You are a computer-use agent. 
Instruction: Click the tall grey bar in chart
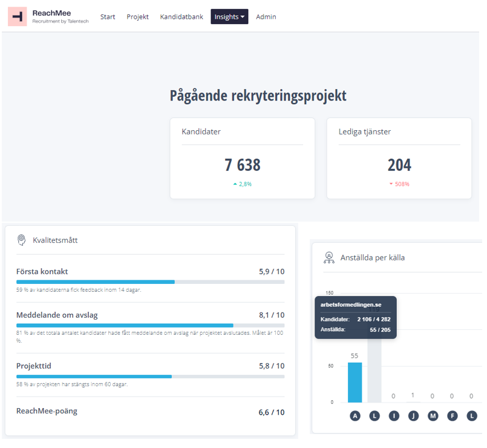tap(374, 371)
